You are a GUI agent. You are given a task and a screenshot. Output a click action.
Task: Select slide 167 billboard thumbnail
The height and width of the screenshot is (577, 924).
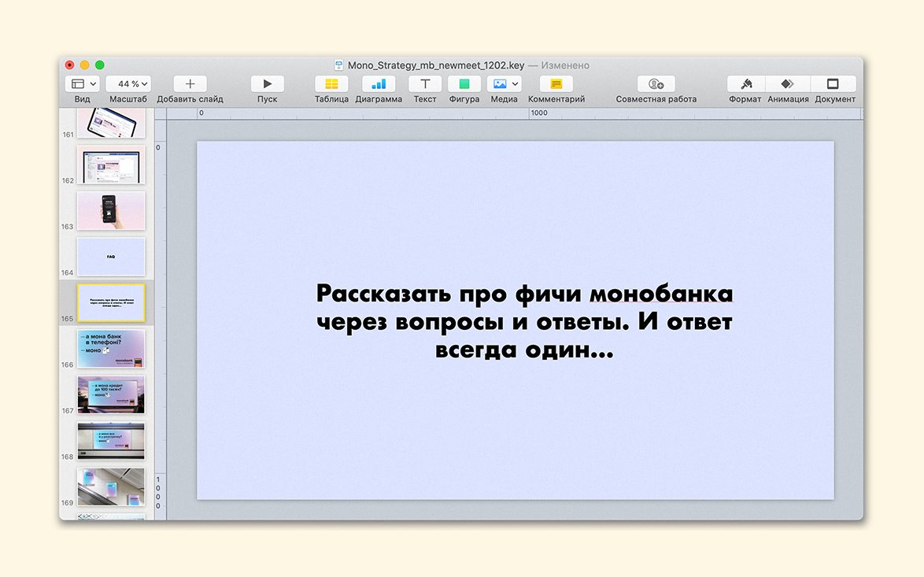[x=111, y=394]
